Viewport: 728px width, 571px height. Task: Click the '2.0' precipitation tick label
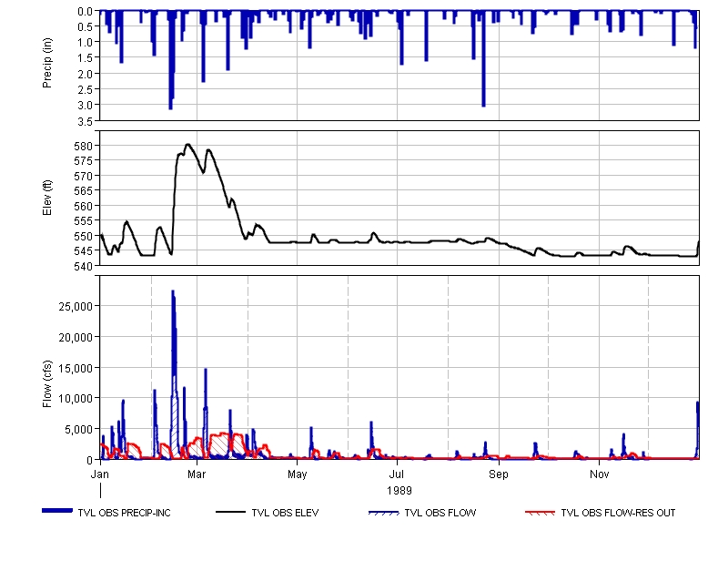(86, 74)
